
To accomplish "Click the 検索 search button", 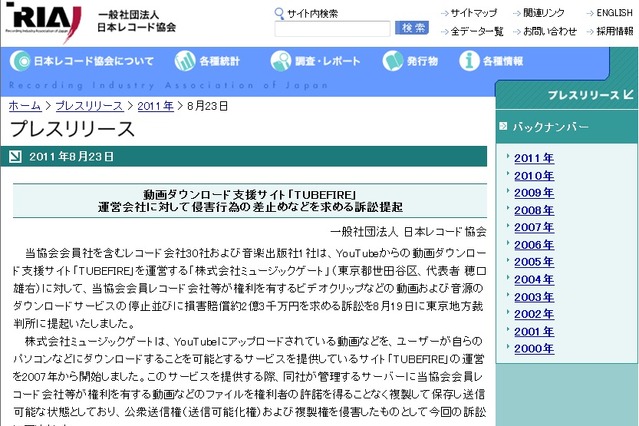I will [412, 28].
